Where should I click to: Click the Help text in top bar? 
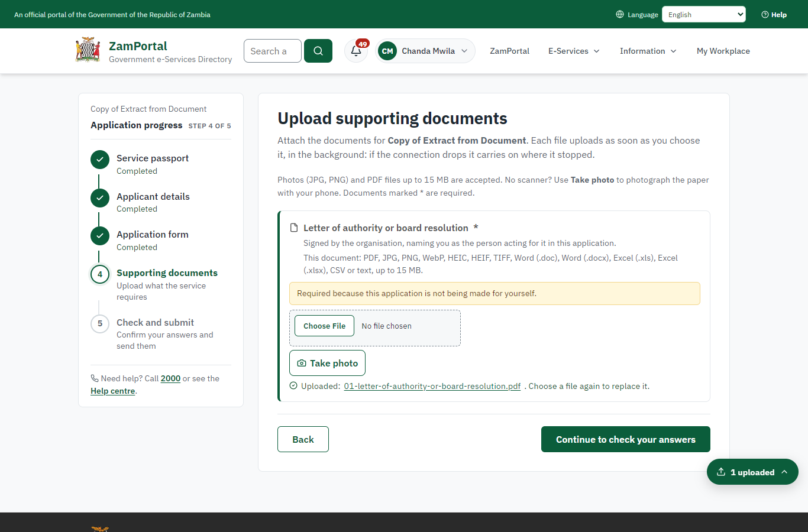(779, 14)
